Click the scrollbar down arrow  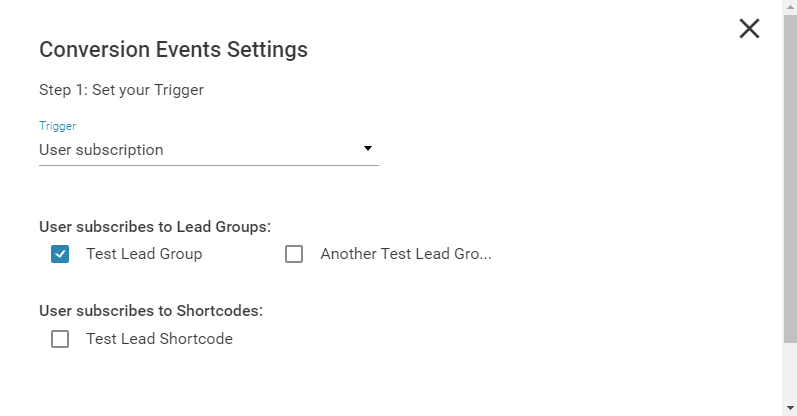(790, 408)
